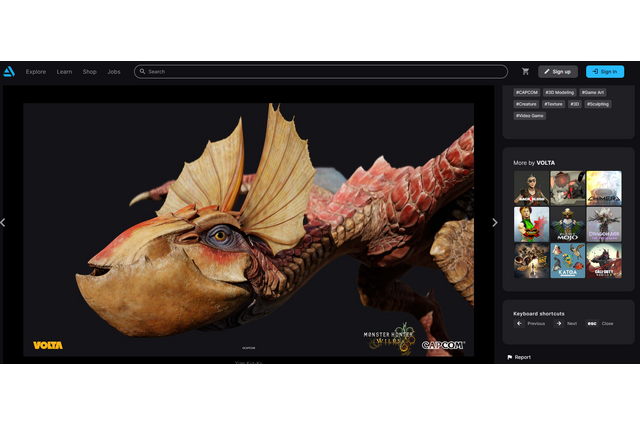Select the #Creature tag
The width and height of the screenshot is (640, 426).
[x=526, y=104]
